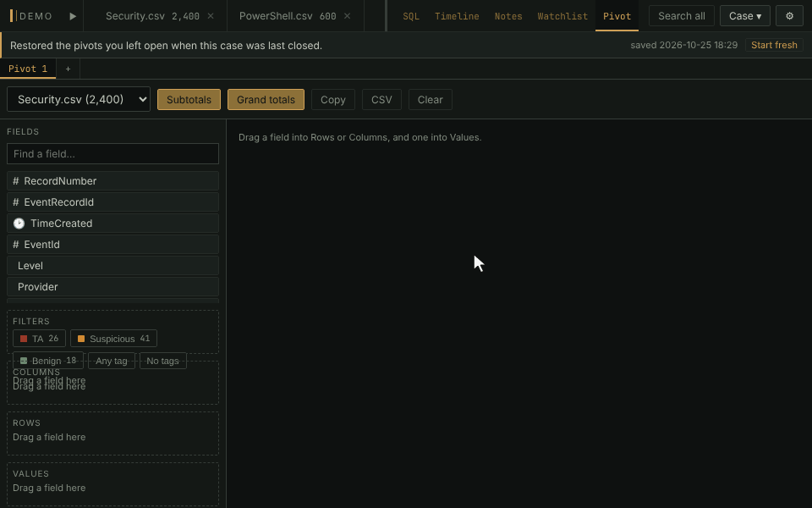812x508 pixels.
Task: Copy the pivot table
Action: [x=333, y=100]
